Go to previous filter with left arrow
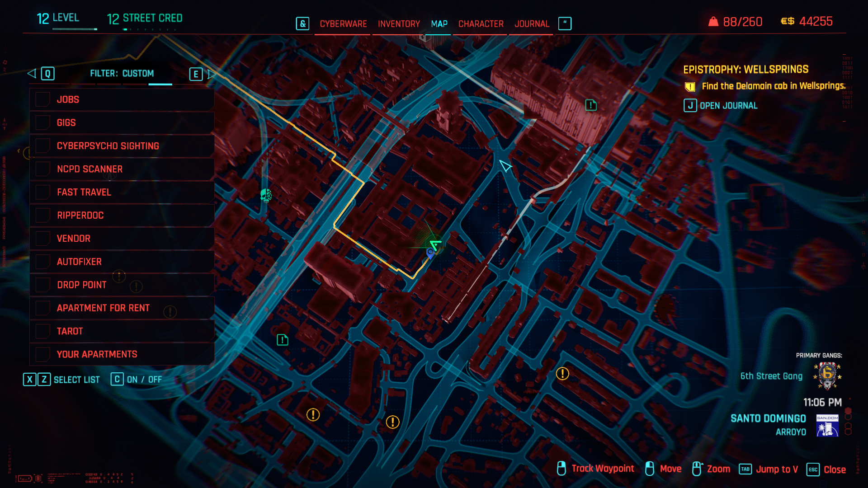The height and width of the screenshot is (488, 868). click(x=32, y=74)
